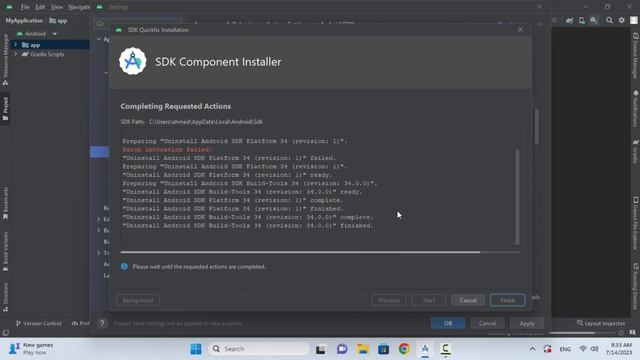Click Cancel in the SDK Component Installer

(468, 300)
